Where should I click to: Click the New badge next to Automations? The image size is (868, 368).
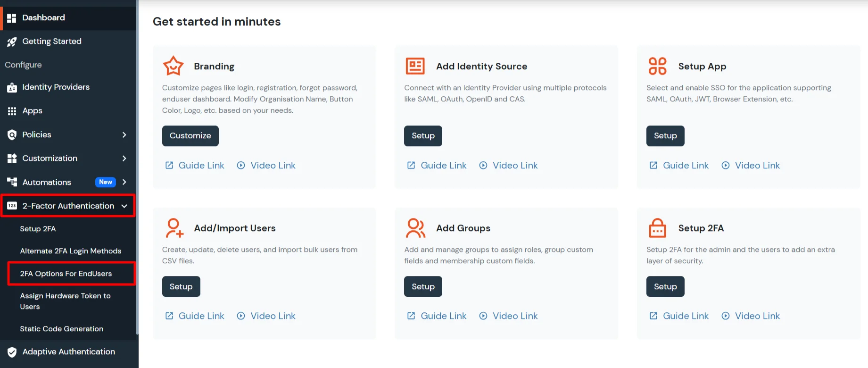click(x=105, y=182)
